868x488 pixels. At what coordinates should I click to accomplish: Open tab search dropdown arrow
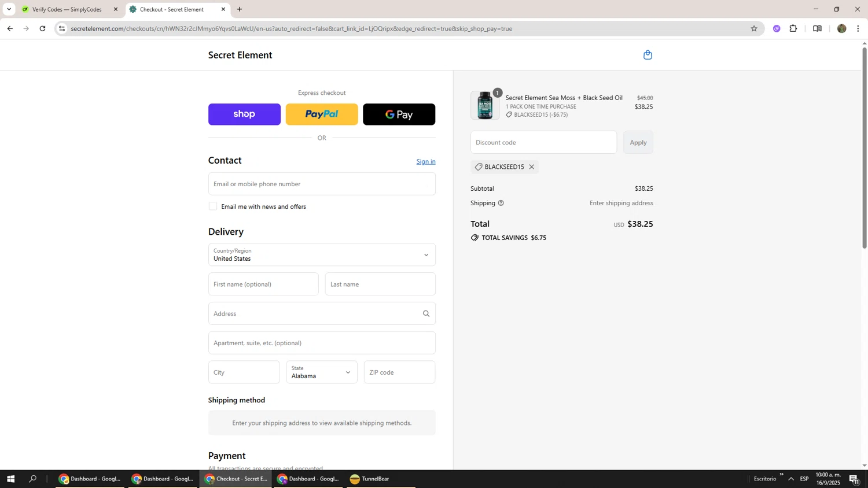click(x=9, y=9)
